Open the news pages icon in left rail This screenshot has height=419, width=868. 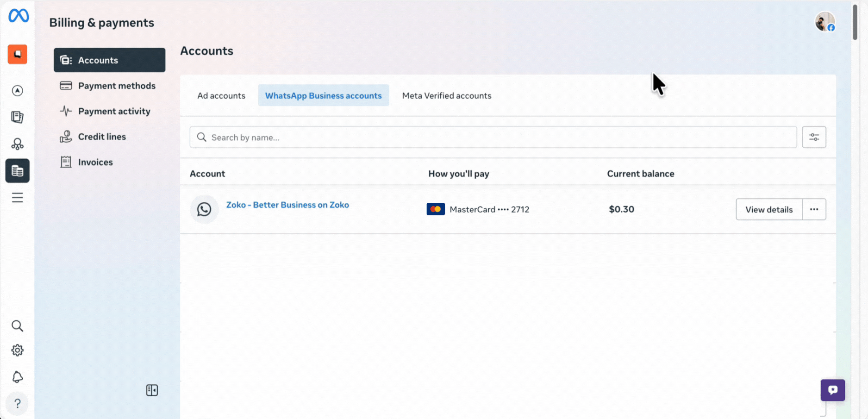pos(18,117)
